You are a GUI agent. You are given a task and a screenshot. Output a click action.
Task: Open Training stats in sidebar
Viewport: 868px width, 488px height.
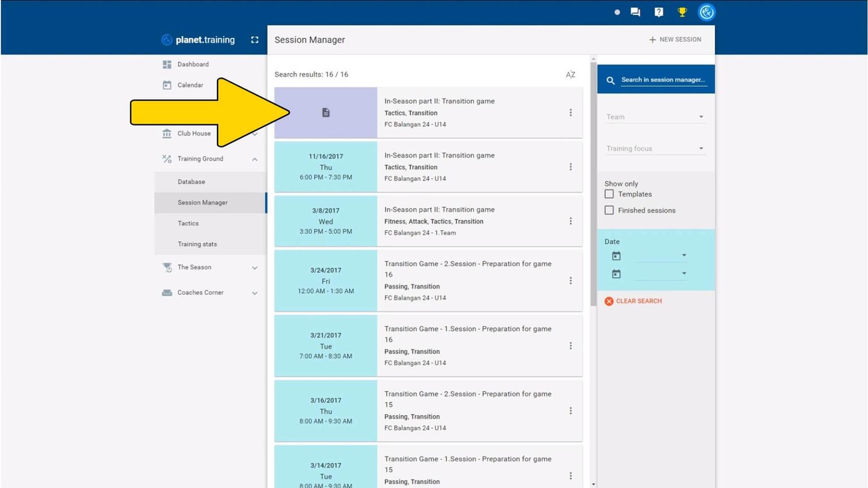197,244
